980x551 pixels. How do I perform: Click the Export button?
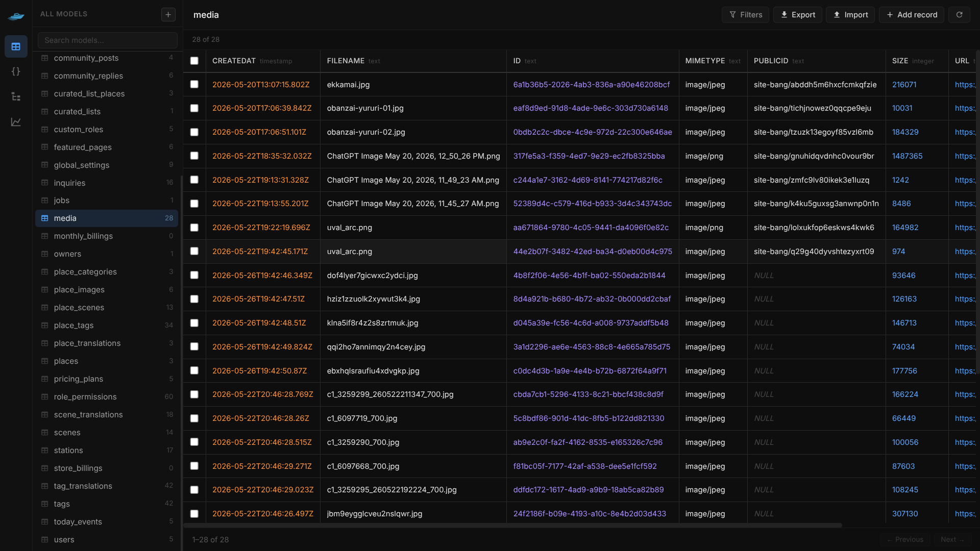[798, 15]
